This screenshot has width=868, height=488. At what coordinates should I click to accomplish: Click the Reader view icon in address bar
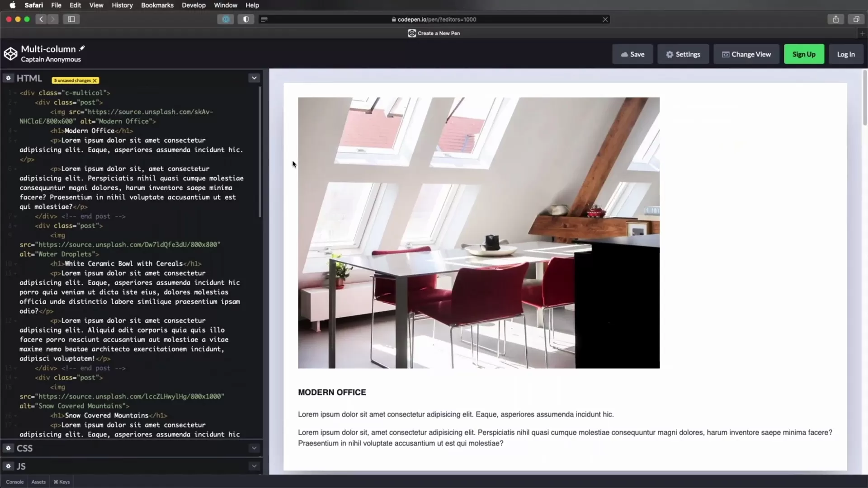click(x=264, y=19)
